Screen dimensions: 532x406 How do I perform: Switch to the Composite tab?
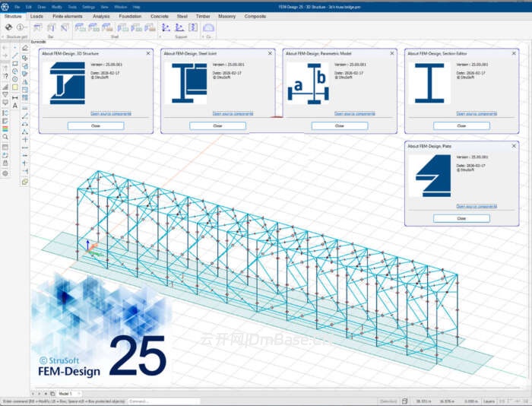point(255,16)
